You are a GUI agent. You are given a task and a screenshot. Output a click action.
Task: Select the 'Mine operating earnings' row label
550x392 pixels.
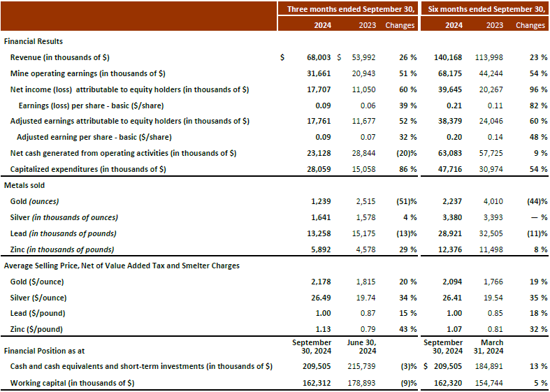click(x=87, y=73)
